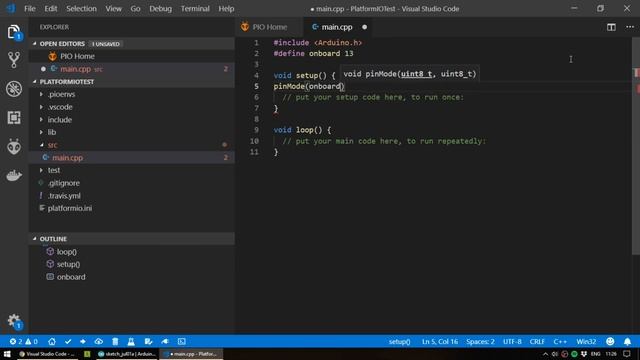The height and width of the screenshot is (360, 640).
Task: Open the Go menu
Action: click(x=136, y=9)
